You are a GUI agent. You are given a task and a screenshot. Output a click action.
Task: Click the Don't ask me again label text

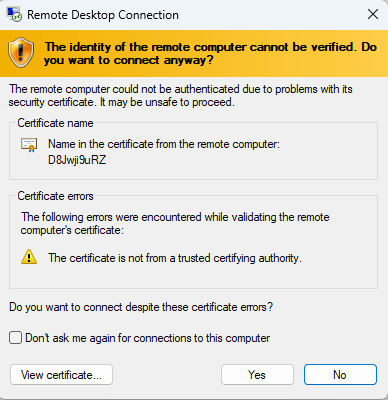(x=148, y=338)
